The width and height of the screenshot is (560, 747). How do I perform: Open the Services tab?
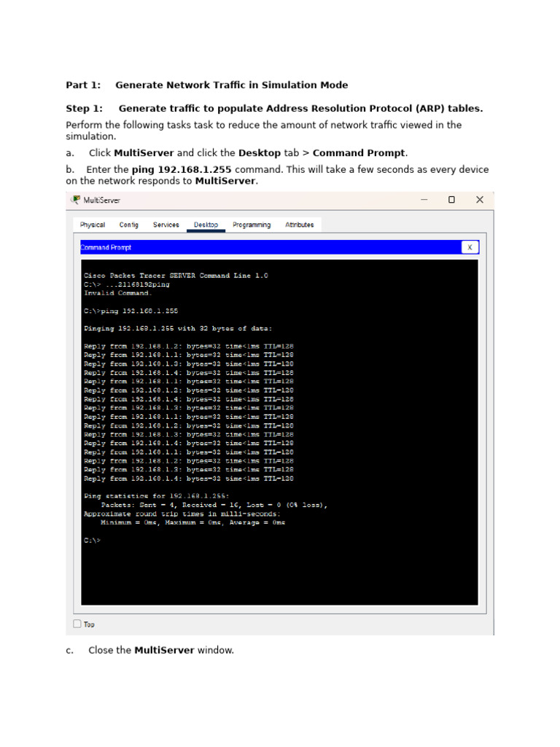[166, 225]
